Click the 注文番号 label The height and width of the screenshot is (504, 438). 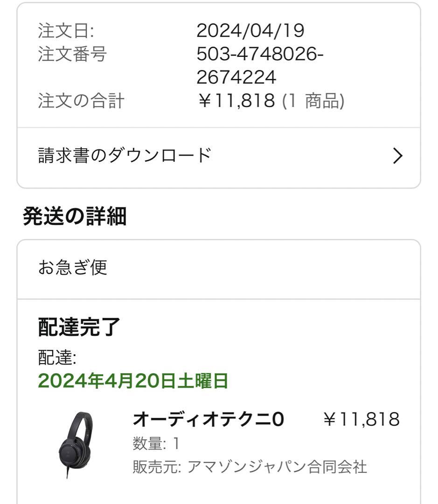(72, 54)
